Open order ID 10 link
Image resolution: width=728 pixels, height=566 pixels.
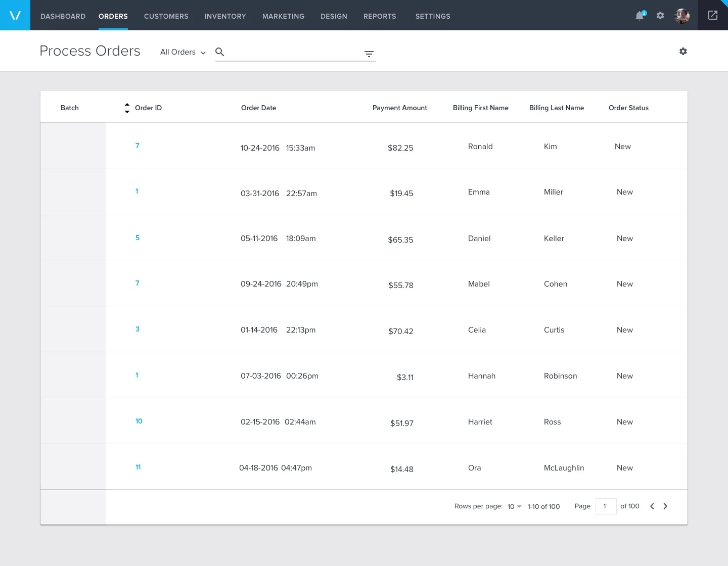click(139, 421)
